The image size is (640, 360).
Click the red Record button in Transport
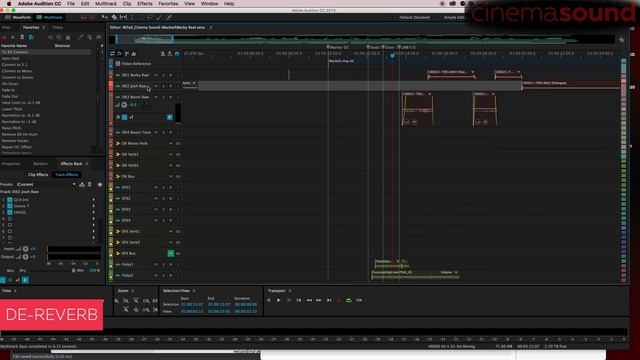(339, 300)
